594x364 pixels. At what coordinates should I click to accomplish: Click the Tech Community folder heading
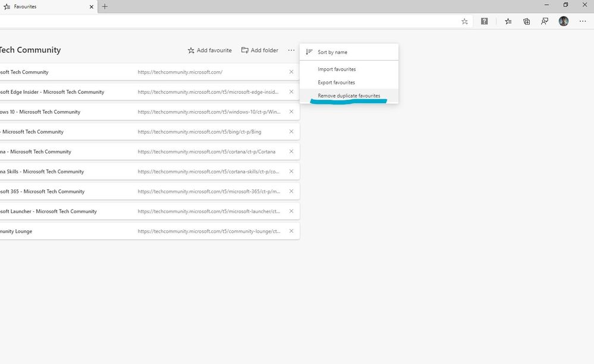coord(30,50)
